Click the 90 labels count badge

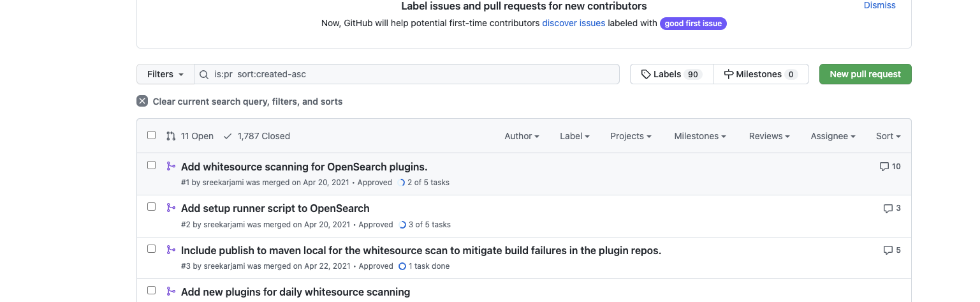[693, 75]
